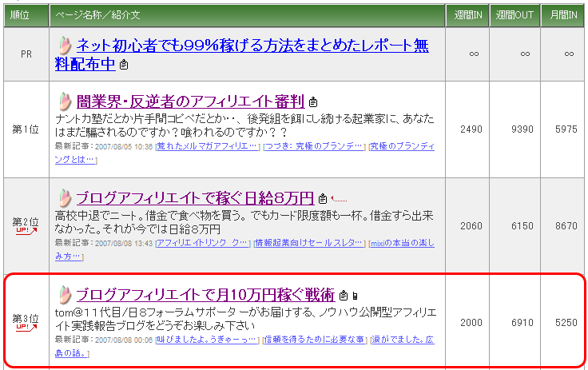Viewport: 588px width, 370px height.
Task: Click the weekly IN value 2000
Action: coord(471,323)
